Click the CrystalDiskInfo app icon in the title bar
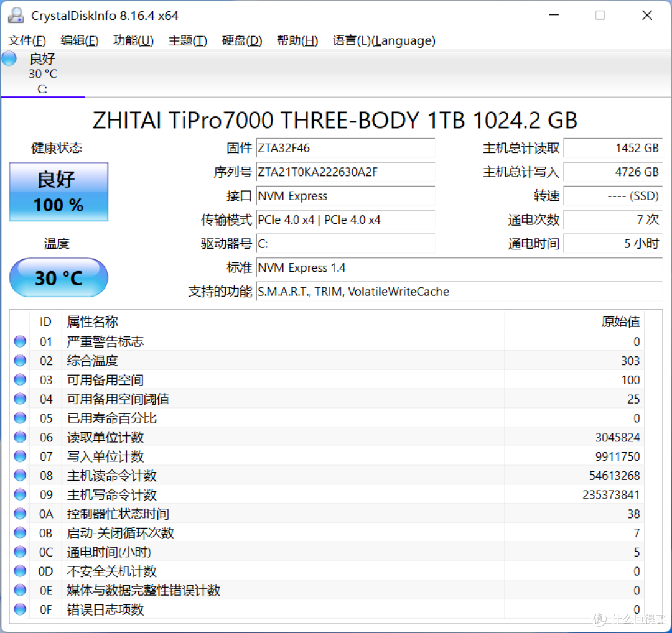Screen dimensions: 672x633 [16, 16]
